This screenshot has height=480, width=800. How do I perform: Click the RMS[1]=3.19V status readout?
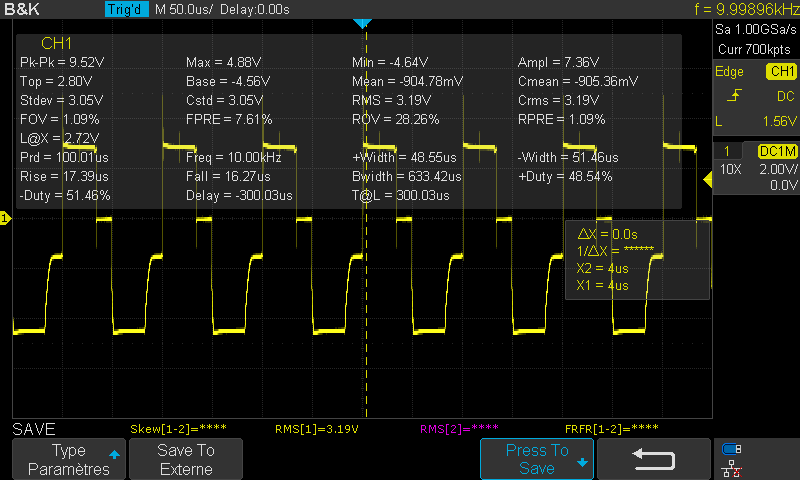[316, 429]
